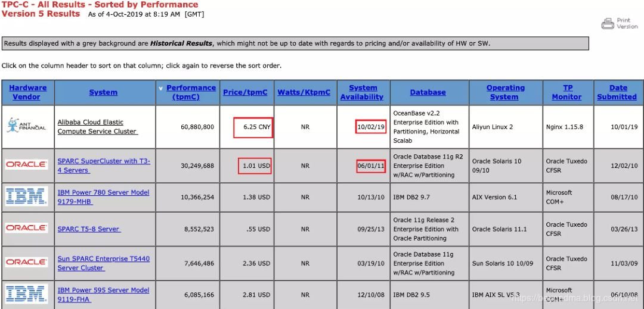The width and height of the screenshot is (644, 309).
Task: Sort by Date Submitted column
Action: 617,92
